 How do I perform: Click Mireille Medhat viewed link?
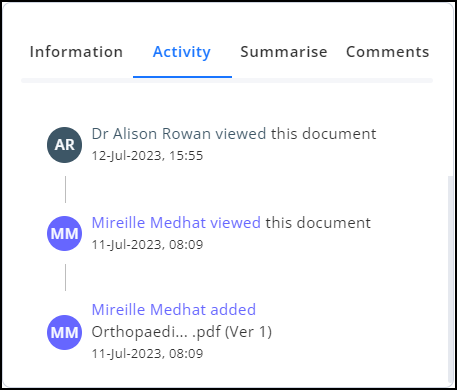[176, 223]
